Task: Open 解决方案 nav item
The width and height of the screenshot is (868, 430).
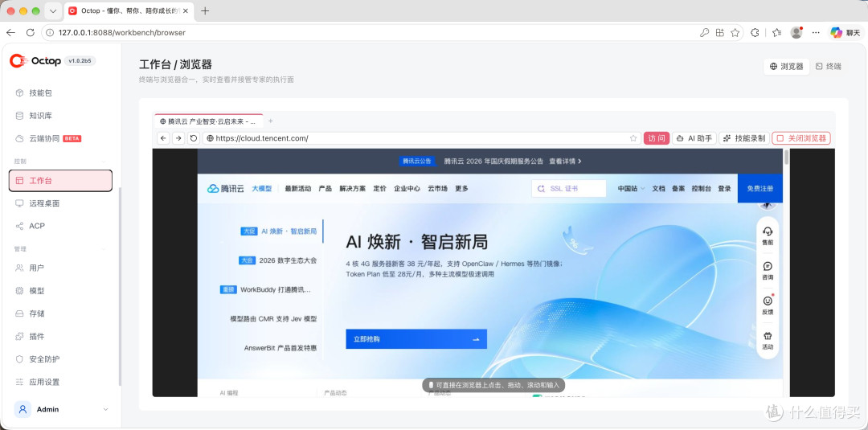Action: 353,189
